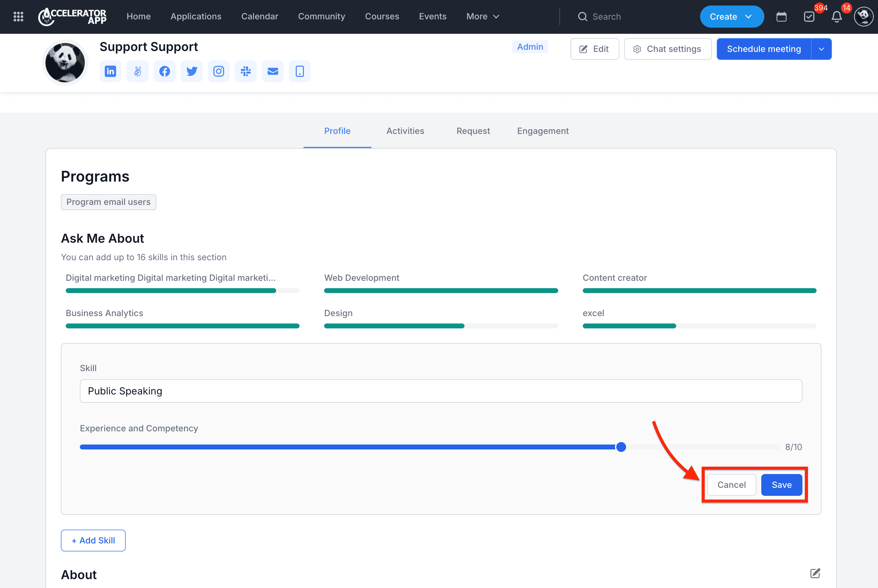This screenshot has width=878, height=588.
Task: Open the LinkedIn profile icon
Action: click(x=110, y=71)
